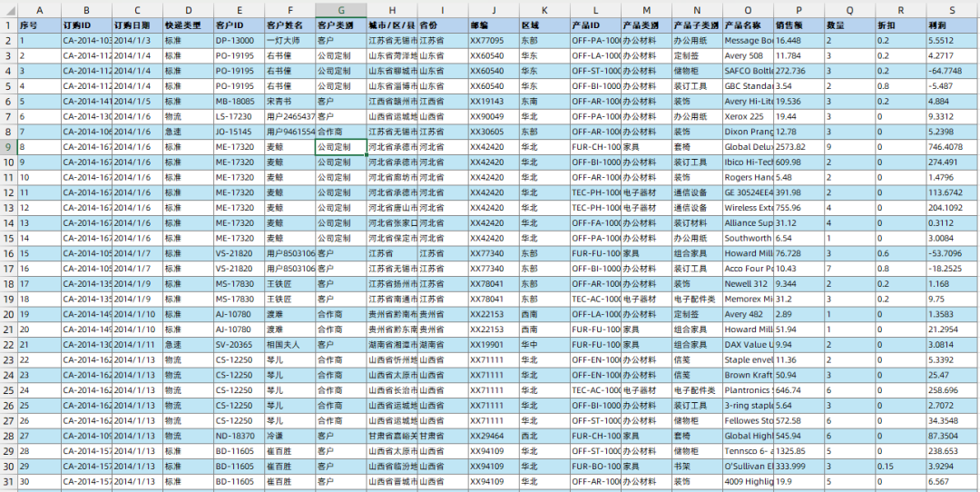Click the 邮编 header cell
Viewport: 980px width, 492px height.
point(494,25)
